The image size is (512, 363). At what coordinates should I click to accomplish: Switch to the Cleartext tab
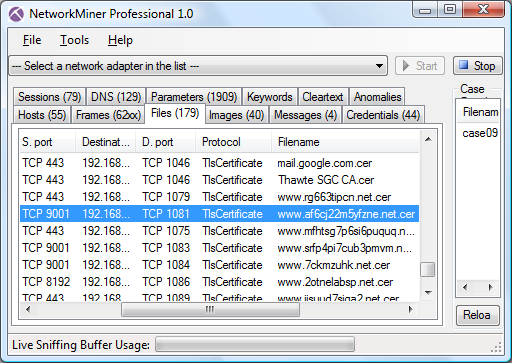pos(323,97)
